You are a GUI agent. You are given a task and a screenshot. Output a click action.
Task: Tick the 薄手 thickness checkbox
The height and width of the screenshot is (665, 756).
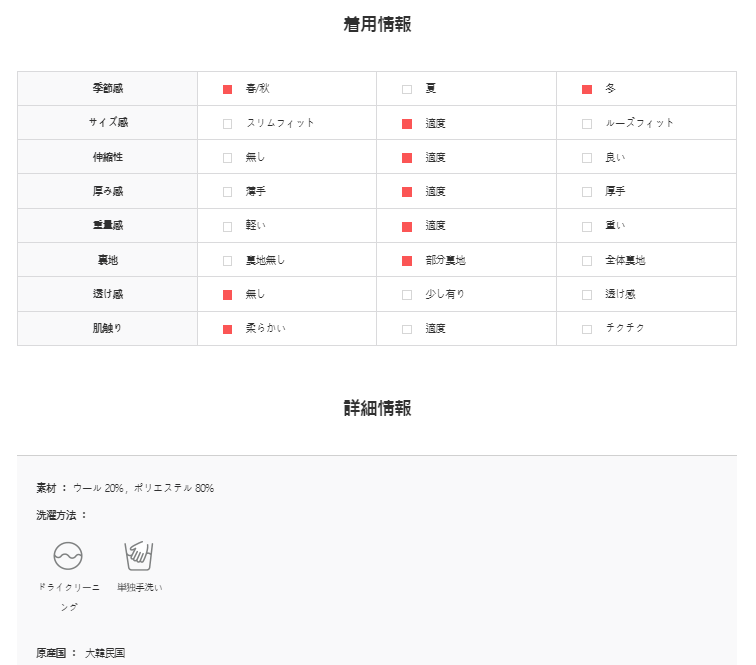(228, 192)
